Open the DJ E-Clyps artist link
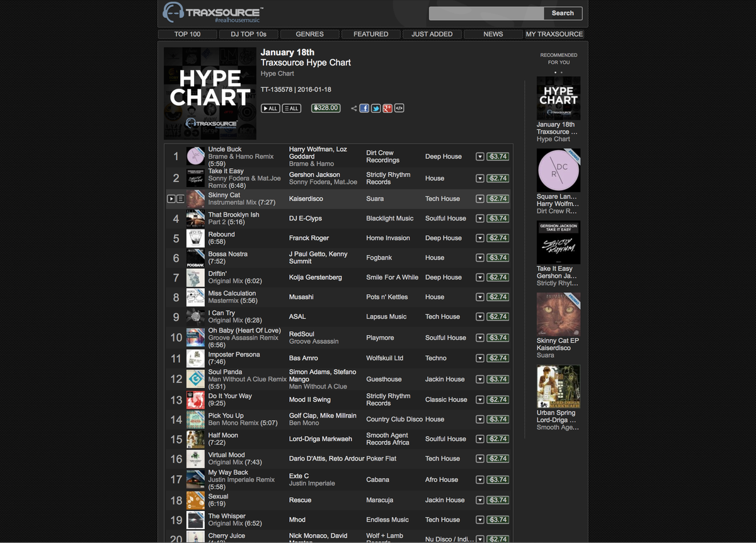Viewport: 756px width, 543px height. 306,219
